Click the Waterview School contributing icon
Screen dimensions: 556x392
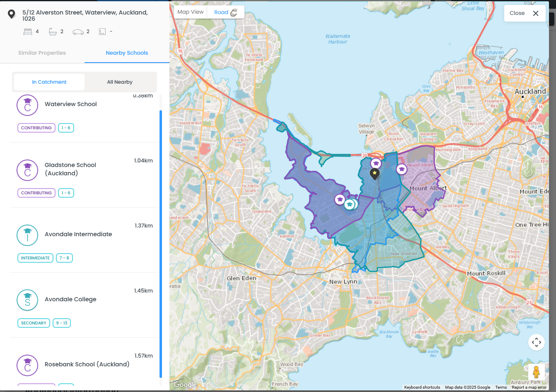coord(27,105)
